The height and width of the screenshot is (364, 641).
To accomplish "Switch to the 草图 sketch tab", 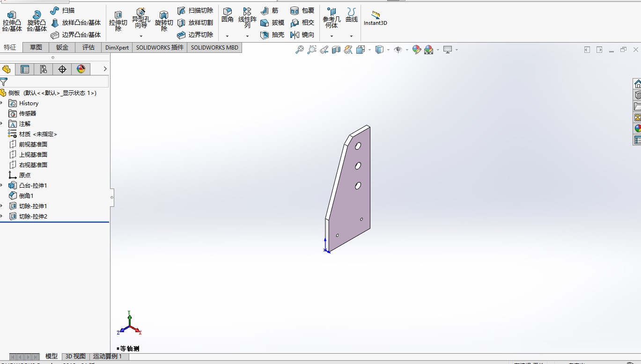I will (x=36, y=47).
